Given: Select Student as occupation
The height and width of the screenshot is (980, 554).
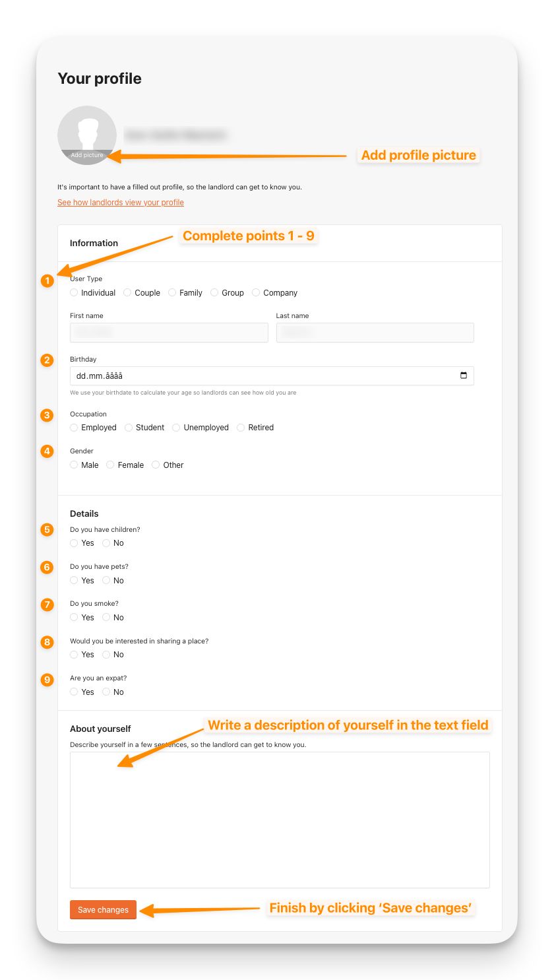Looking at the screenshot, I should (129, 428).
